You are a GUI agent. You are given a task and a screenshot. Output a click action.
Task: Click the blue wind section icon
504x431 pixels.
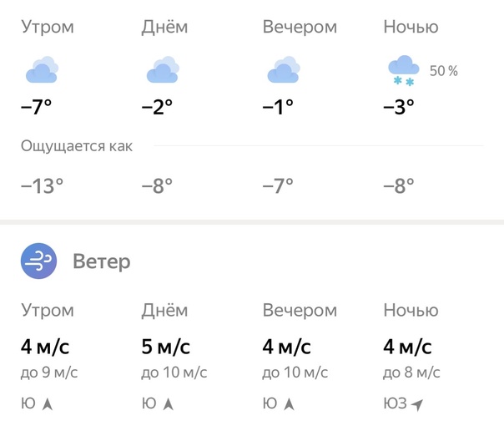pos(38,261)
